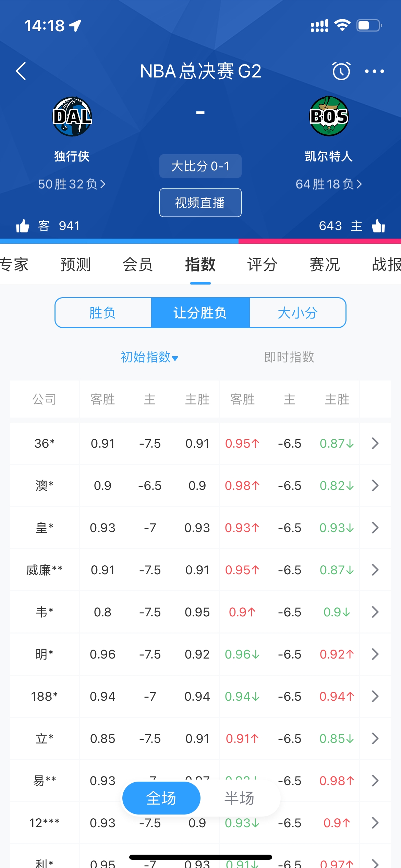The height and width of the screenshot is (868, 401).
Task: Tap the blue-red fan support bar
Action: click(200, 241)
